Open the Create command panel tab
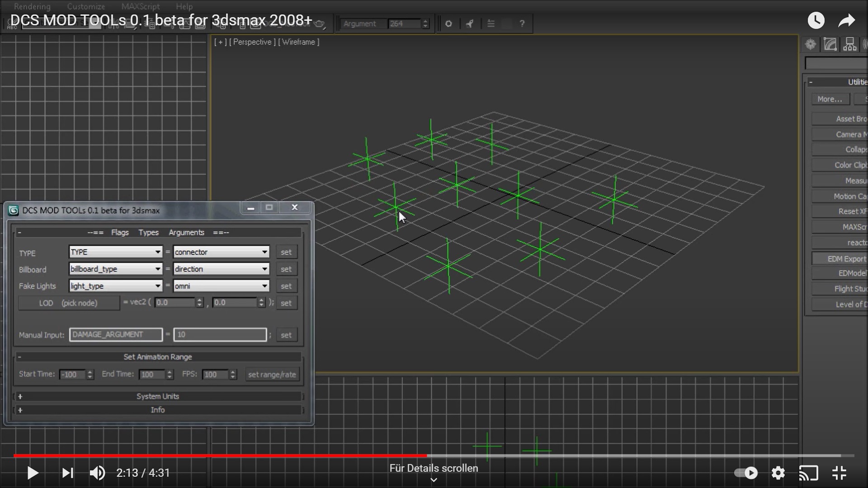This screenshot has height=488, width=868. [811, 44]
